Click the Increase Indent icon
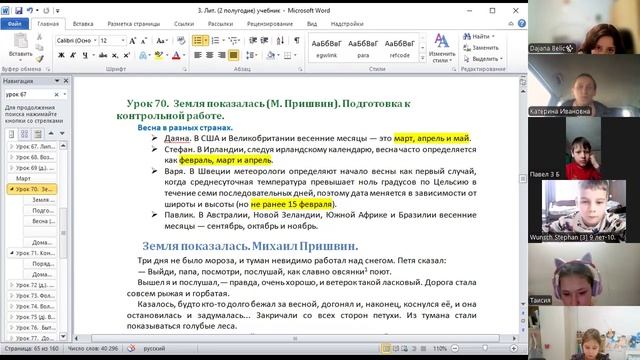 [x=264, y=40]
